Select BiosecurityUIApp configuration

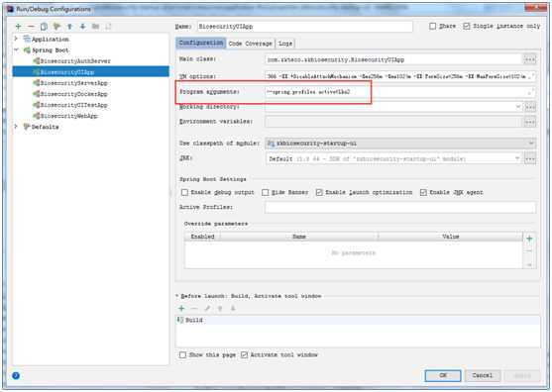(67, 72)
